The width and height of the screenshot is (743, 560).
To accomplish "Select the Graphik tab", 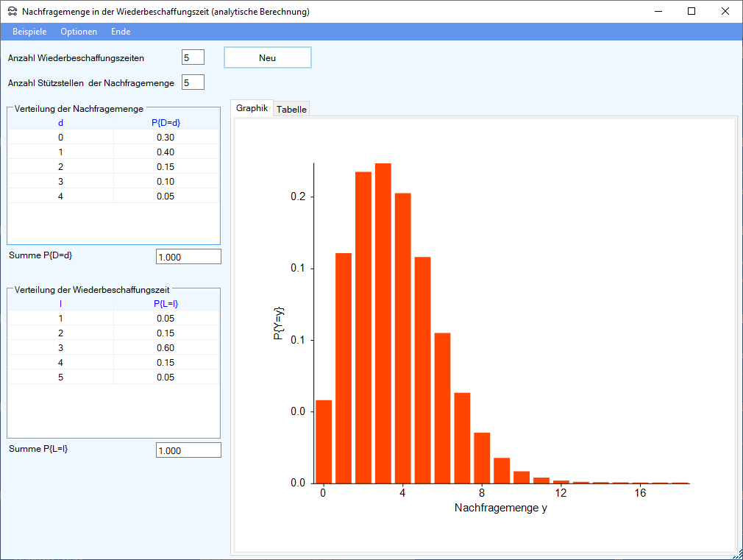I will 252,107.
